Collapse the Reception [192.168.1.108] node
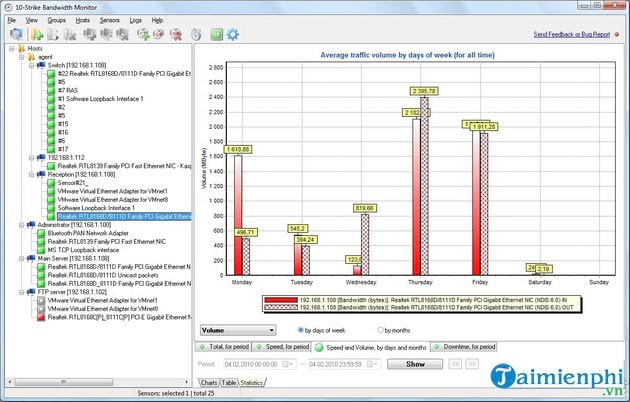The image size is (630, 402). point(32,175)
